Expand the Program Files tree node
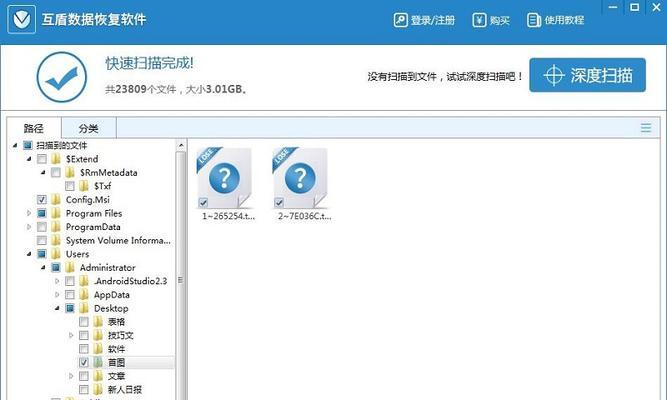The height and width of the screenshot is (400, 667). click(29, 213)
